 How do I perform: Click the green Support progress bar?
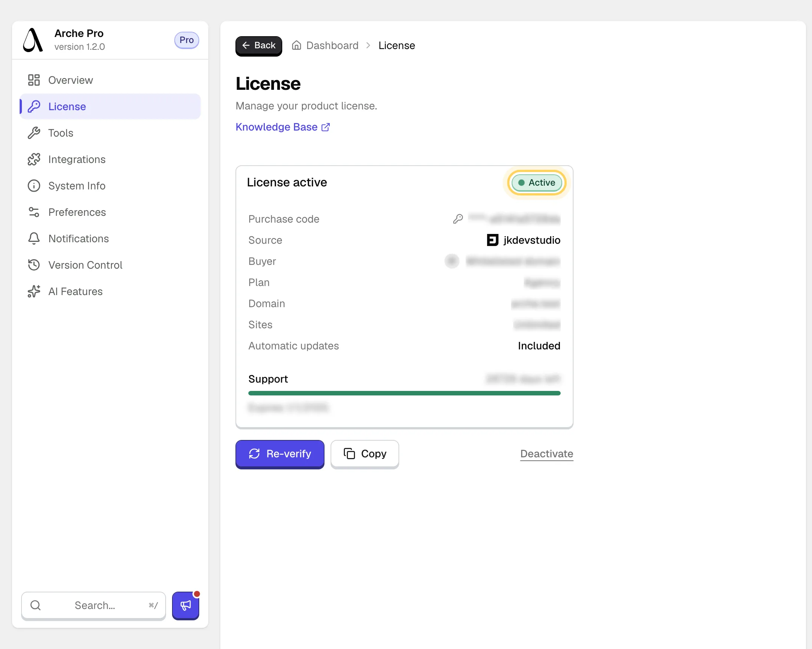tap(404, 393)
